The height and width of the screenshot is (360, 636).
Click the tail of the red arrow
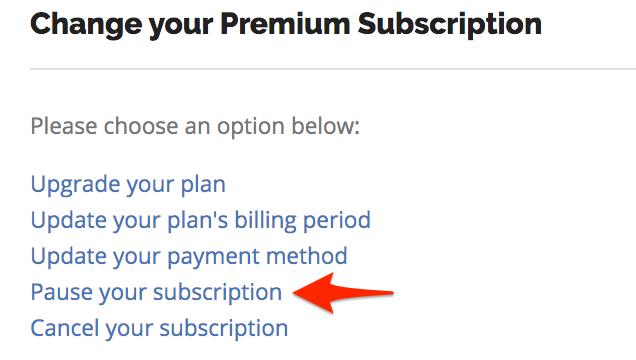[x=389, y=292]
